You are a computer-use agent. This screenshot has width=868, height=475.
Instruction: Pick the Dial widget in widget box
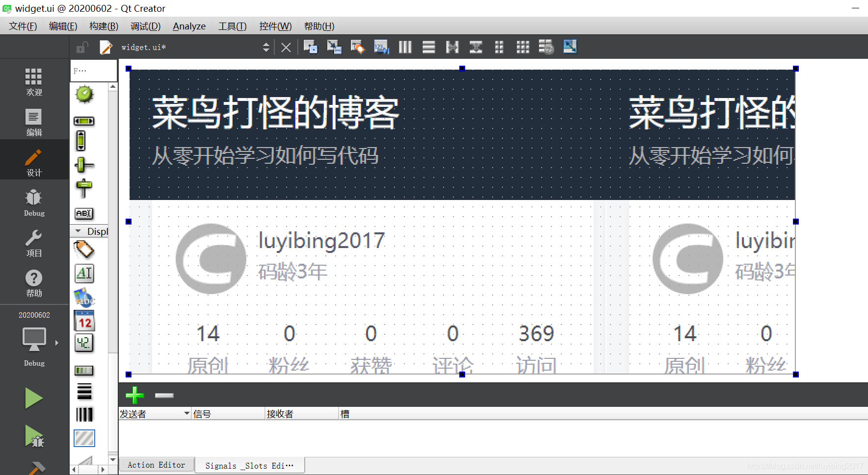click(84, 94)
